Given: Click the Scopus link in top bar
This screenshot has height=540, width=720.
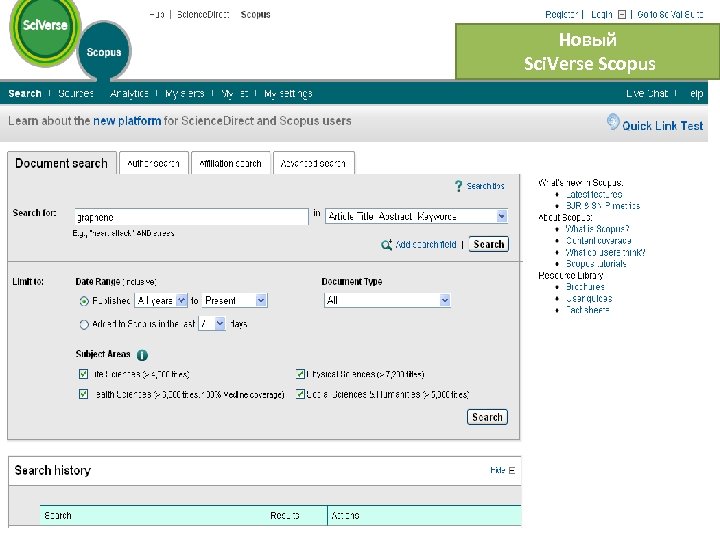Looking at the screenshot, I should [256, 15].
